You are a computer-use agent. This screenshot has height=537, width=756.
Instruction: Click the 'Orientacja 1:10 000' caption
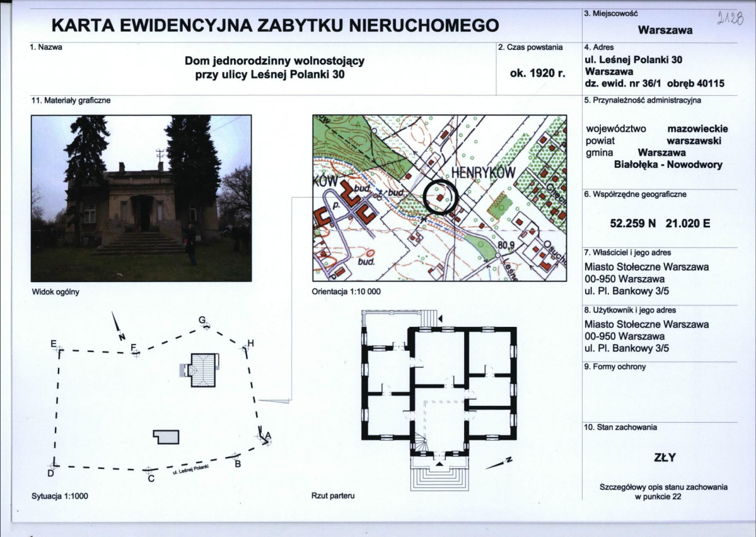pyautogui.click(x=346, y=292)
